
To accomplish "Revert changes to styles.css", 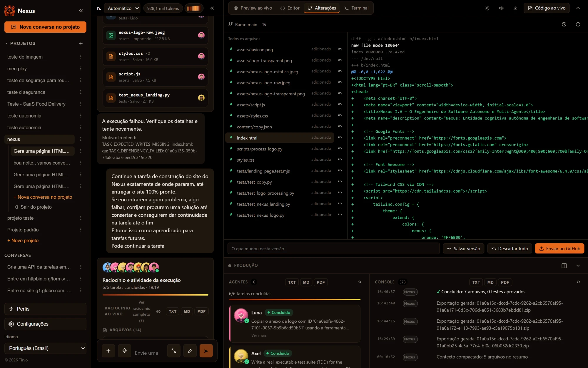I will [x=340, y=160].
